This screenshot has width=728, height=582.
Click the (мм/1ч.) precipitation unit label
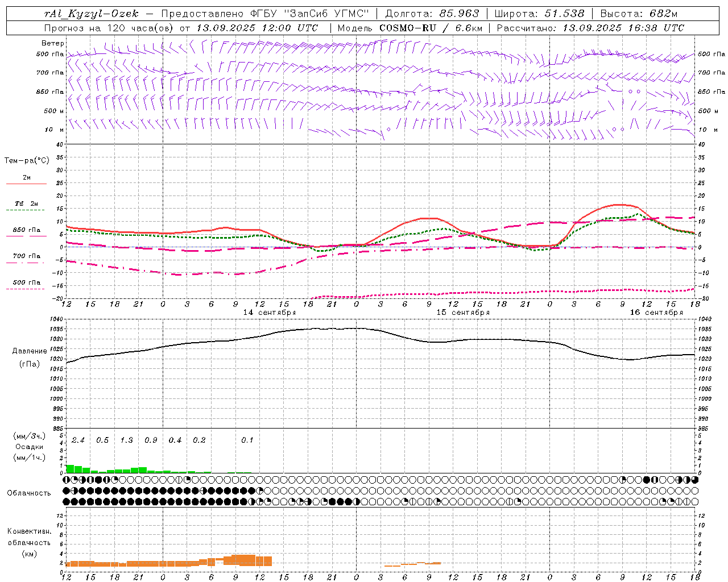[30, 458]
